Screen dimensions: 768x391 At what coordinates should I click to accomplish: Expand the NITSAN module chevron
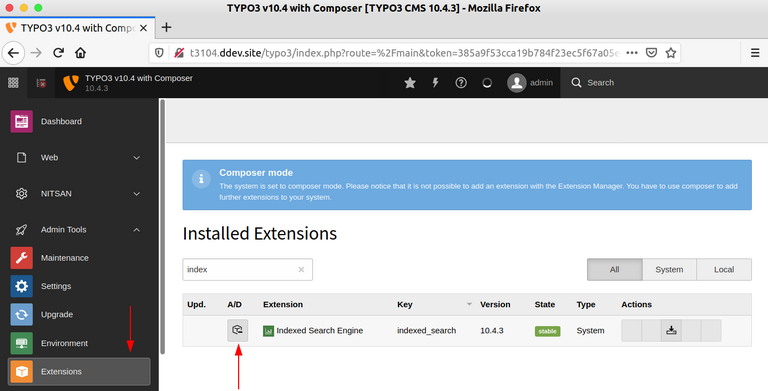pos(137,194)
